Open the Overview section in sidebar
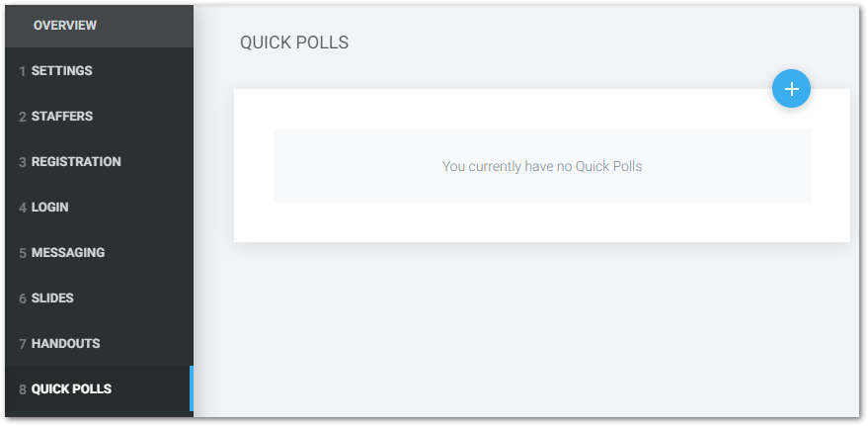 click(x=100, y=26)
